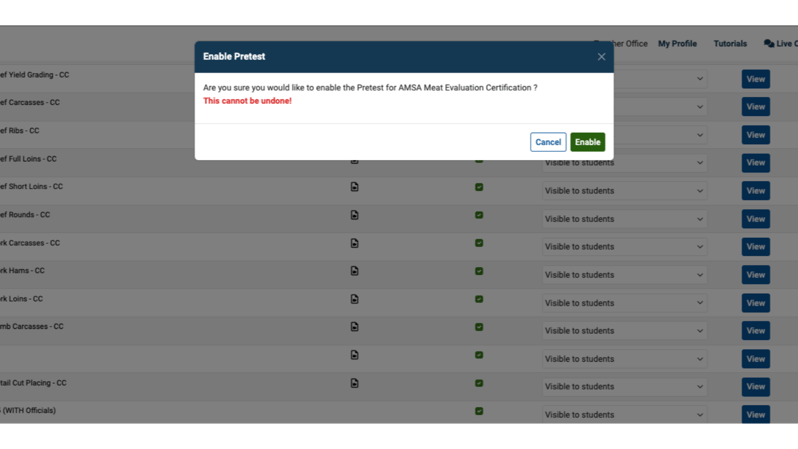Open visibility dropdown for (WITH Officials) row
The height and width of the screenshot is (449, 798).
[x=624, y=414]
